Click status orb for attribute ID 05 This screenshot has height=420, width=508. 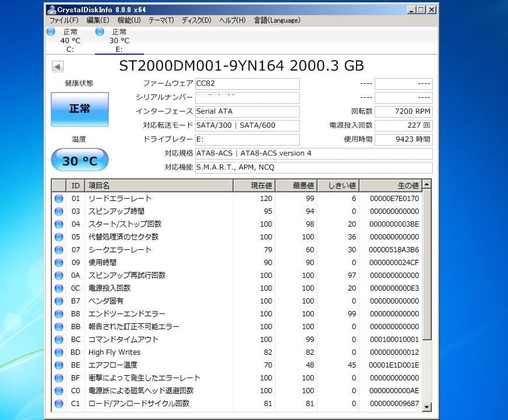(59, 237)
